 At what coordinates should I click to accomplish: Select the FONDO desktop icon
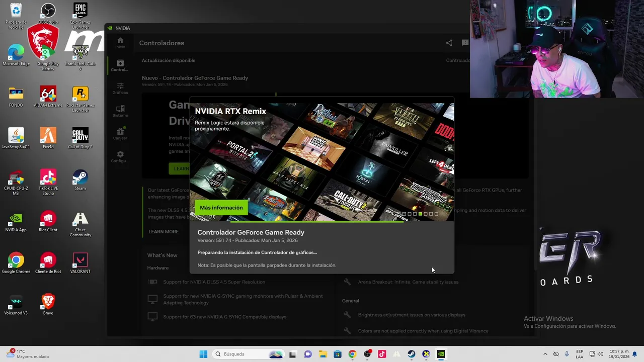coord(16,97)
